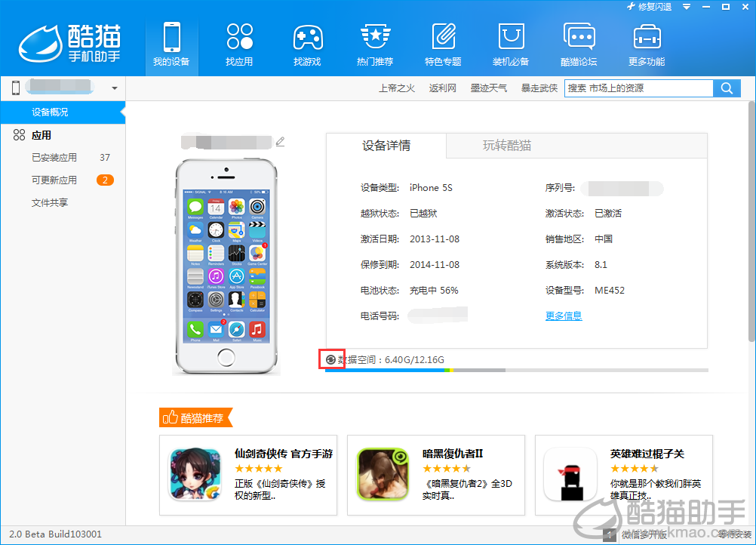Switch to the 设备详情 tab
Image resolution: width=756 pixels, height=545 pixels.
coord(386,146)
